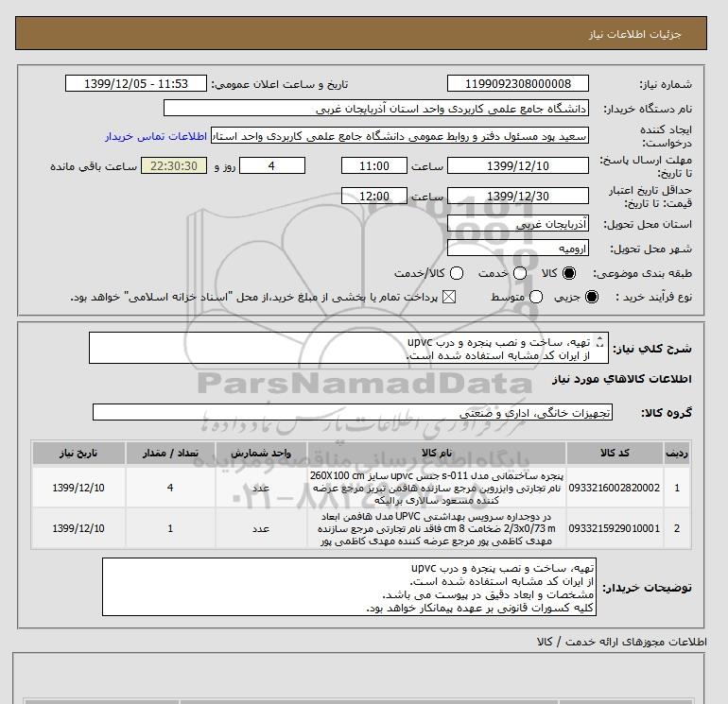
Task: Click the goods group تجهیزات خانگی field
Action: tap(353, 412)
